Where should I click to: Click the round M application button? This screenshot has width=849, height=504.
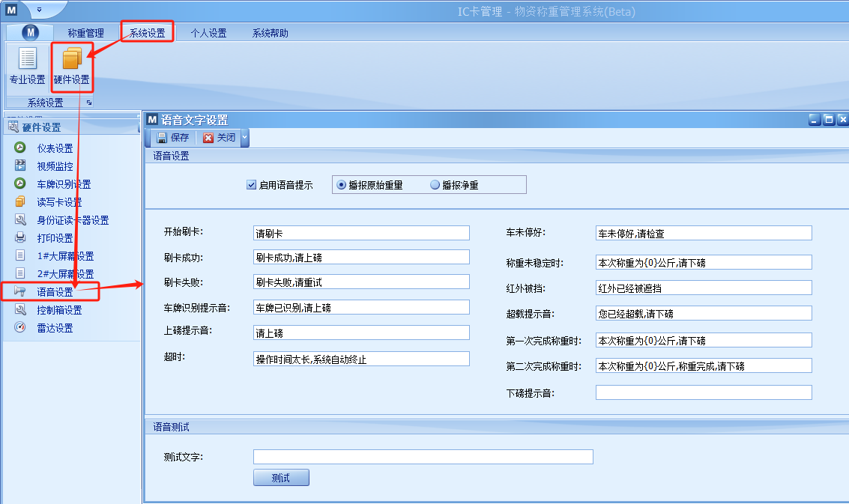click(30, 32)
